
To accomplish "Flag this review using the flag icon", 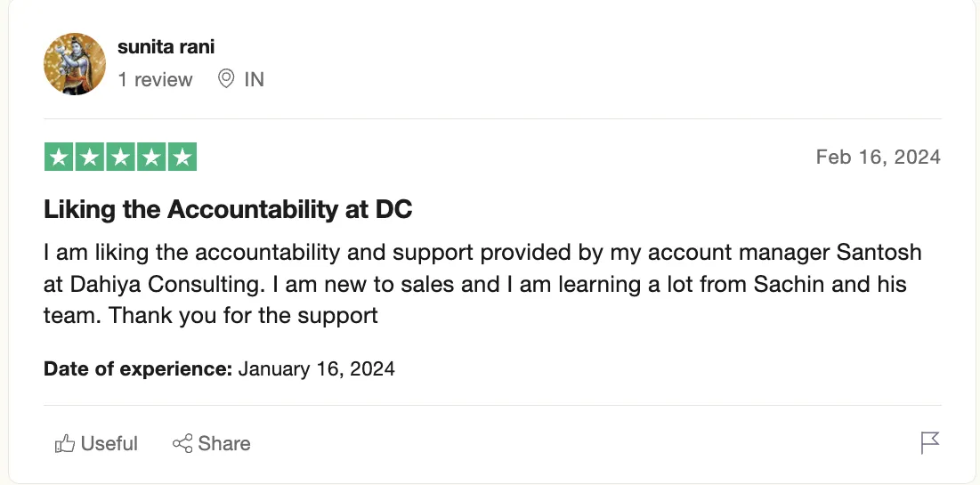I will pos(930,442).
